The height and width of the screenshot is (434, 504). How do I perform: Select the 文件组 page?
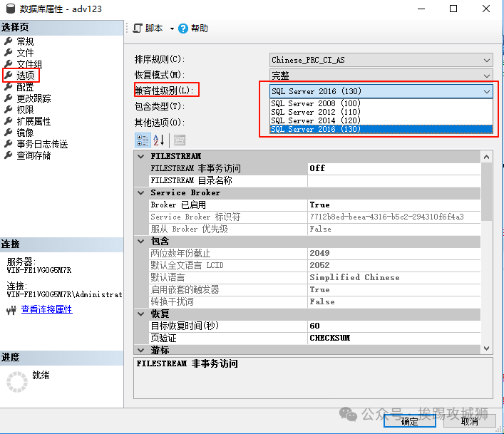[x=29, y=64]
